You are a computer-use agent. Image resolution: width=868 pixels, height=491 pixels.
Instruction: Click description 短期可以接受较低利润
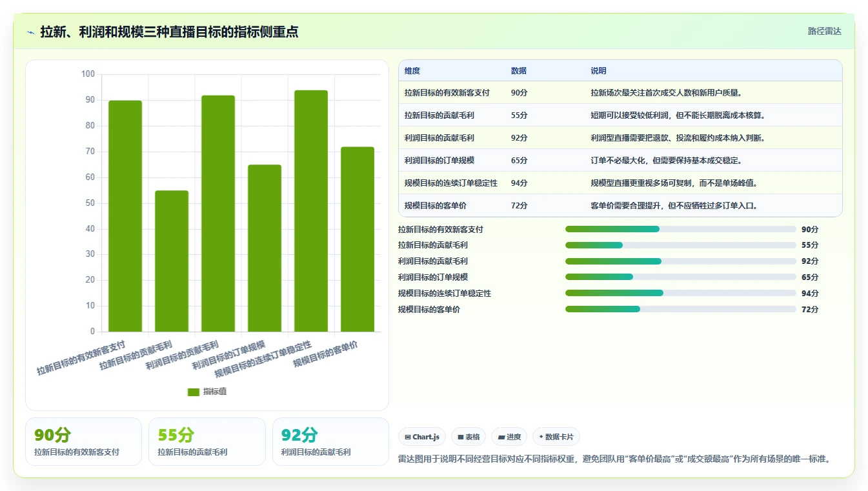tap(678, 115)
